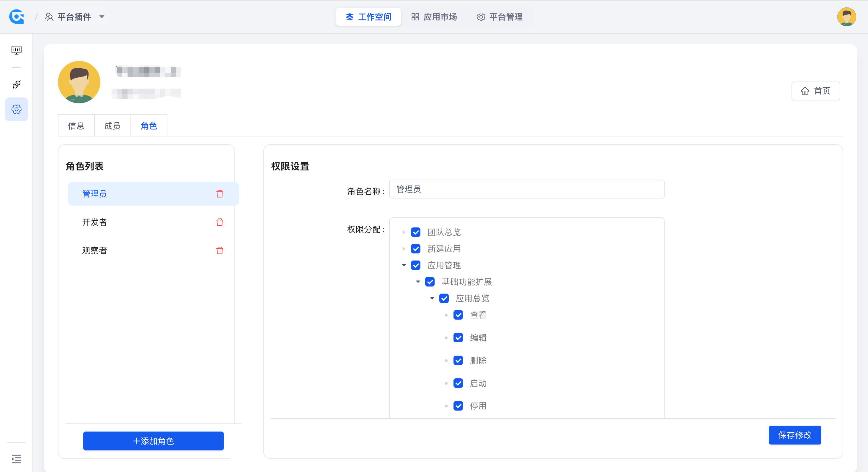Switch to the 成员 tab

tap(112, 126)
